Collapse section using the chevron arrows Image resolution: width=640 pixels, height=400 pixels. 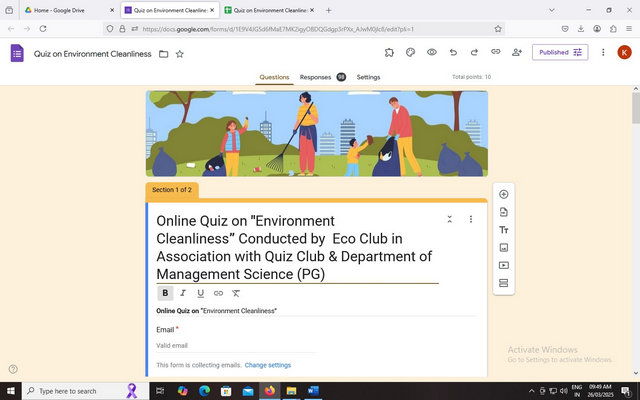pos(450,219)
